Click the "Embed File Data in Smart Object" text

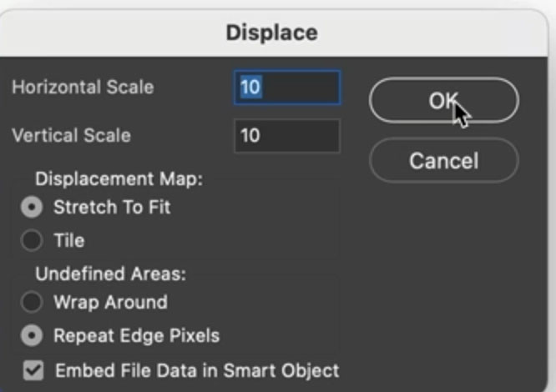197,370
